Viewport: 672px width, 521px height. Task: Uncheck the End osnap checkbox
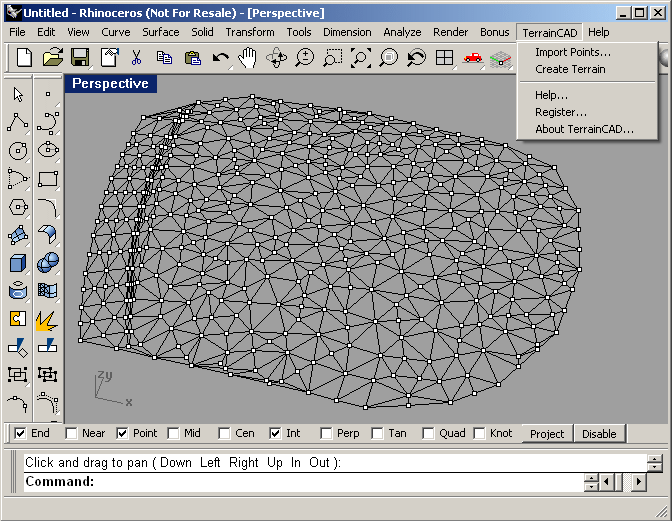20,433
